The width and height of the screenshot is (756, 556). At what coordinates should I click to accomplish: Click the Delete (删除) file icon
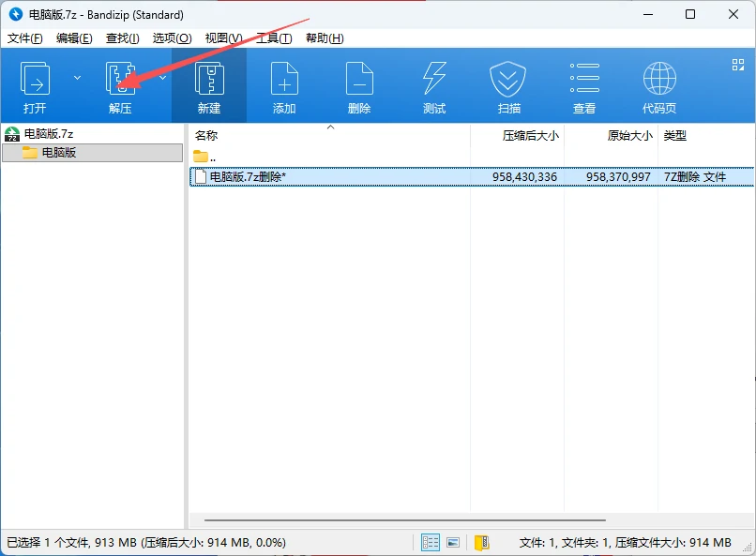[359, 79]
